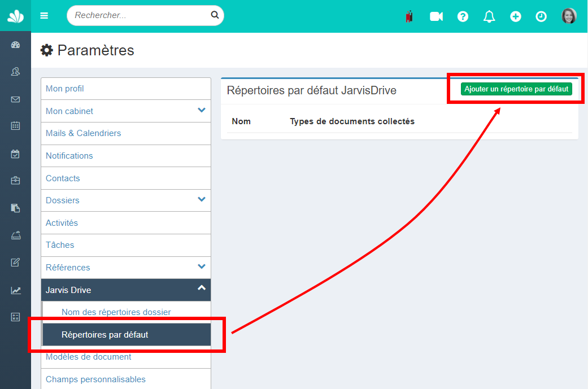Screen dimensions: 588x389
Task: Open Mails & Calendriers settings
Action: coord(126,133)
